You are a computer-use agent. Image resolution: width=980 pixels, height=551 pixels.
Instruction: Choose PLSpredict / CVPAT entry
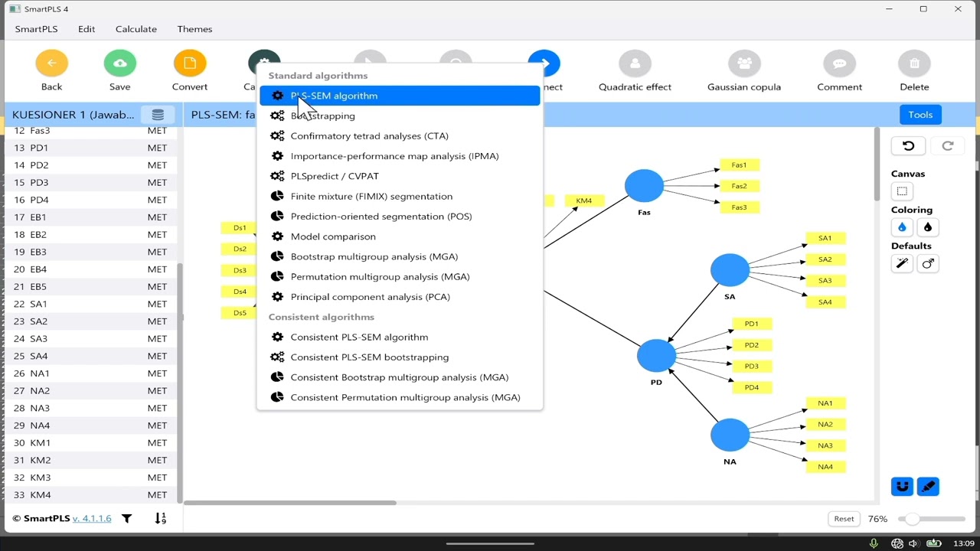point(400,176)
